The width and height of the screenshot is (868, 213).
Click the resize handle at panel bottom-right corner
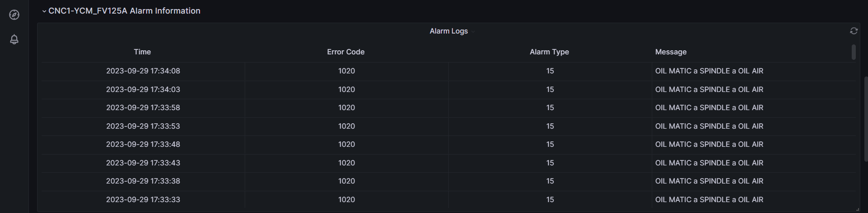pos(857,208)
